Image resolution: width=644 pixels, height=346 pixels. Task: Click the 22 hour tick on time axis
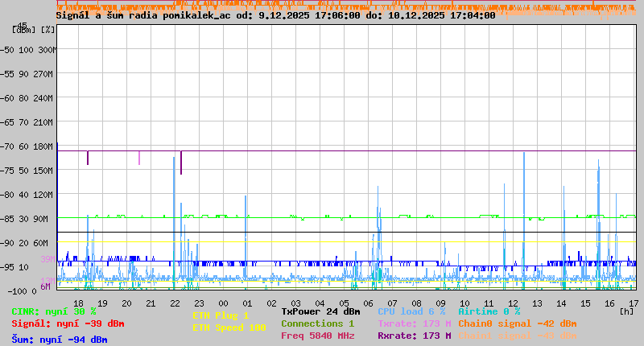pos(175,303)
